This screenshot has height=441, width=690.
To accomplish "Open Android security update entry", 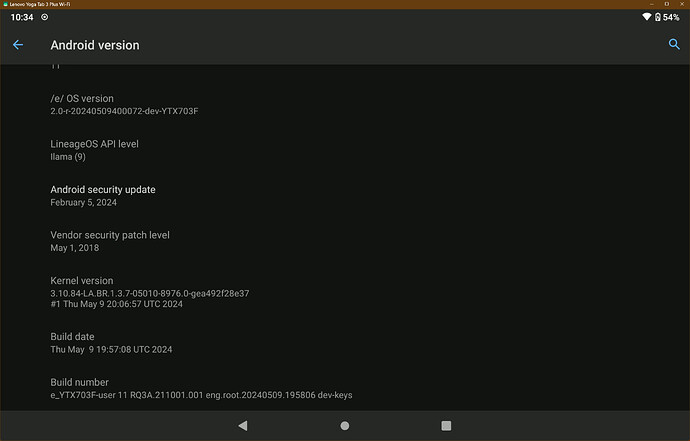I will point(345,196).
